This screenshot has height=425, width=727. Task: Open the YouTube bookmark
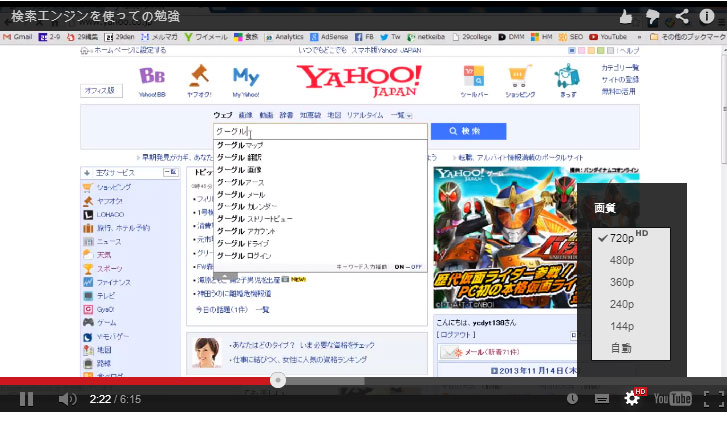click(x=608, y=37)
